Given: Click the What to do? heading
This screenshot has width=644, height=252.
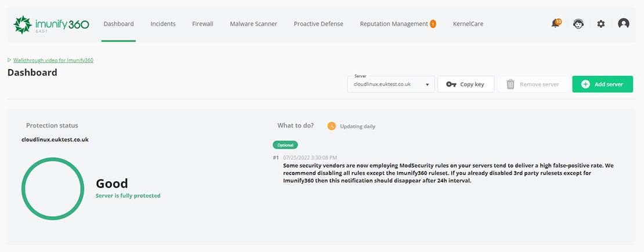Looking at the screenshot, I should pos(296,126).
